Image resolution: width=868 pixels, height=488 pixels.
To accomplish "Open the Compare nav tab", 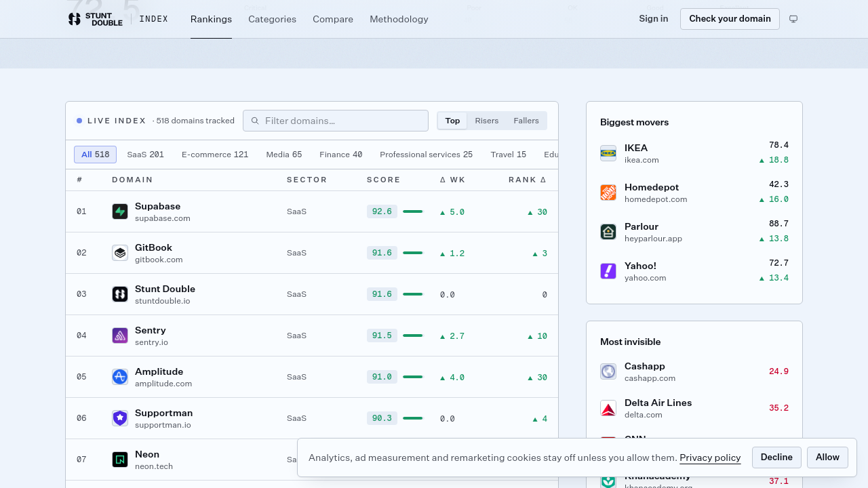I will tap(333, 19).
